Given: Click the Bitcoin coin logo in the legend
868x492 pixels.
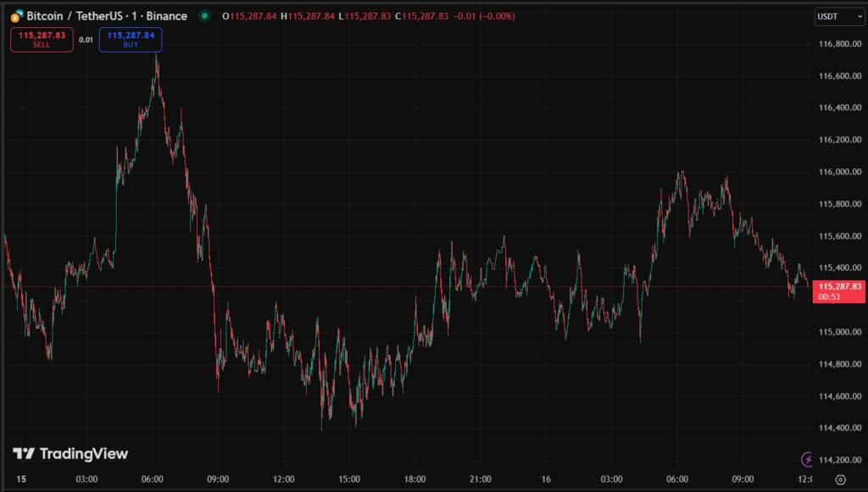Looking at the screenshot, I should [17, 15].
